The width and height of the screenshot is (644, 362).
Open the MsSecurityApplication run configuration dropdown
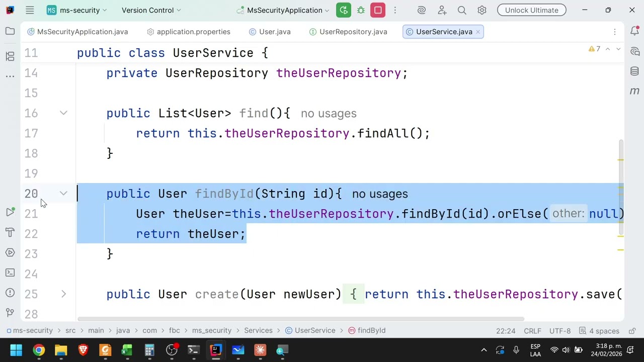pyautogui.click(x=282, y=10)
